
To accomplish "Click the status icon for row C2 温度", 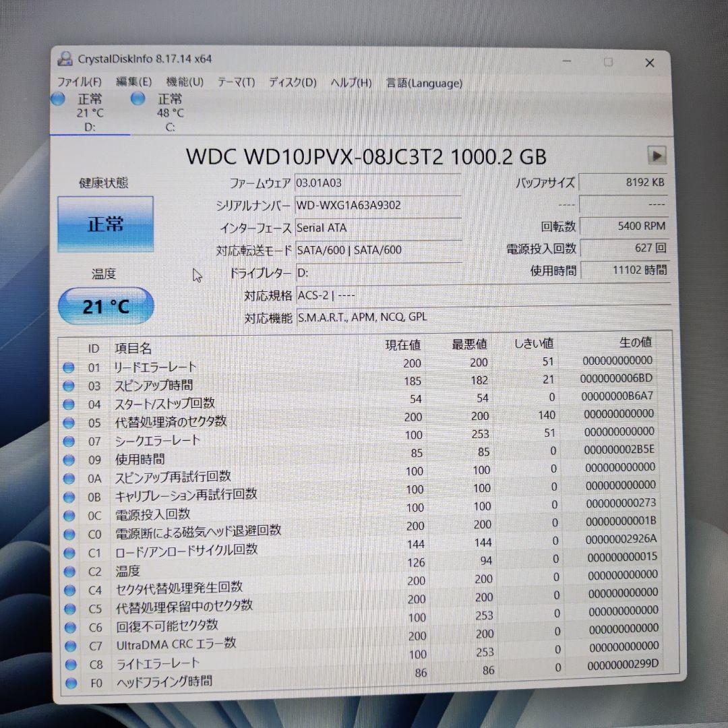I will [69, 572].
